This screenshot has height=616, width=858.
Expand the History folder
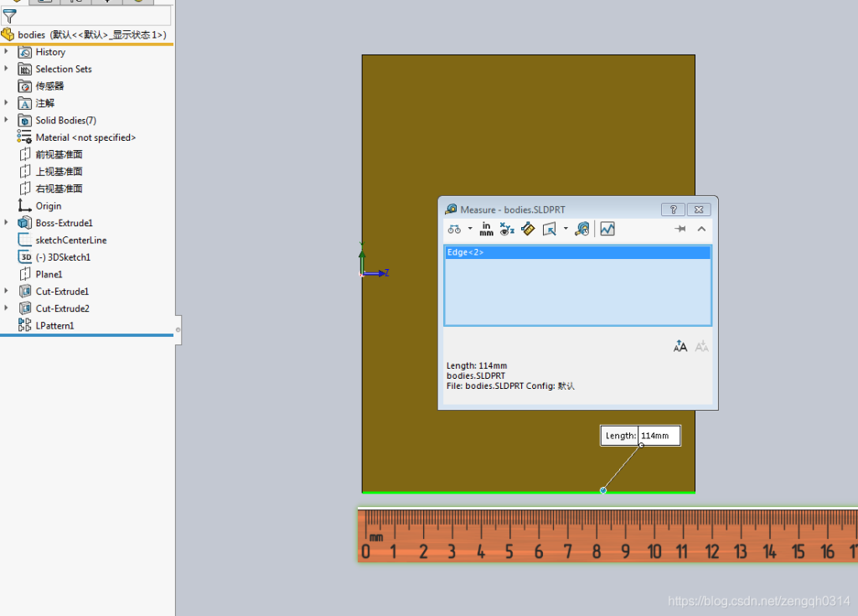click(6, 51)
